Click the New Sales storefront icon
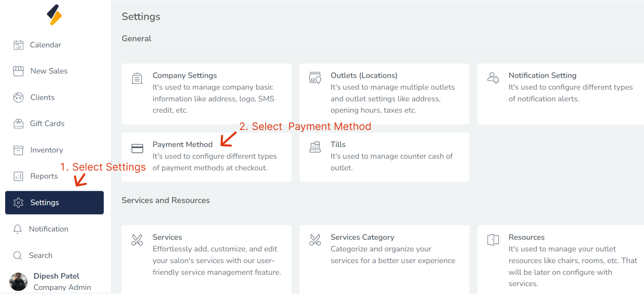 coord(19,71)
